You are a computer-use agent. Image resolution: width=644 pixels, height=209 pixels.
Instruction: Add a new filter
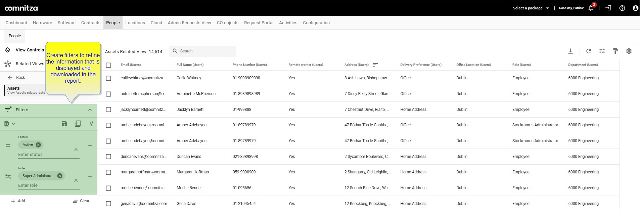(18, 201)
